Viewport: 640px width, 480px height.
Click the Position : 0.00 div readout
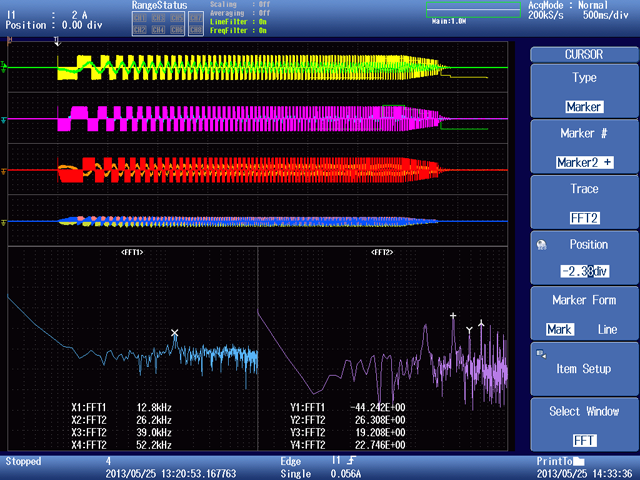[54, 25]
